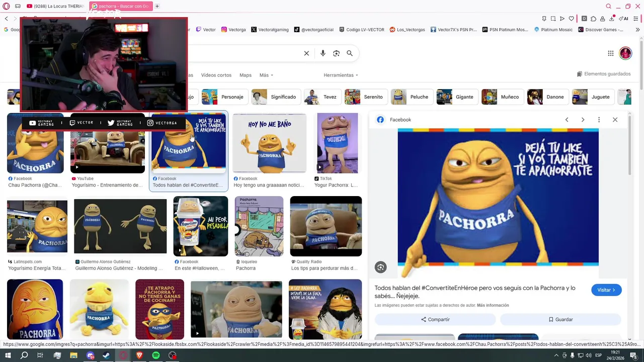Image resolution: width=644 pixels, height=362 pixels.
Task: Open Platinum Mosaic bookmark
Action: 553,30
